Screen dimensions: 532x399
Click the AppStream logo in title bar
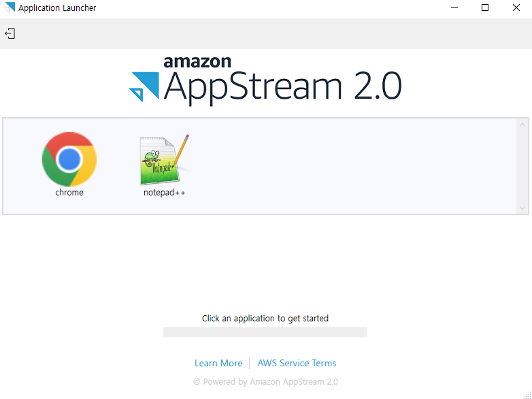tap(10, 7)
